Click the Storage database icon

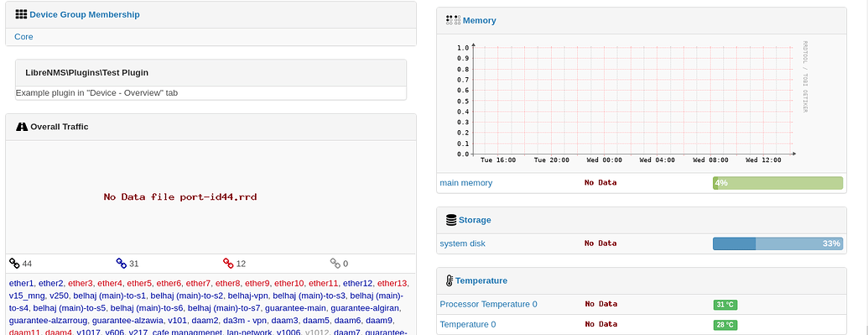(x=451, y=220)
